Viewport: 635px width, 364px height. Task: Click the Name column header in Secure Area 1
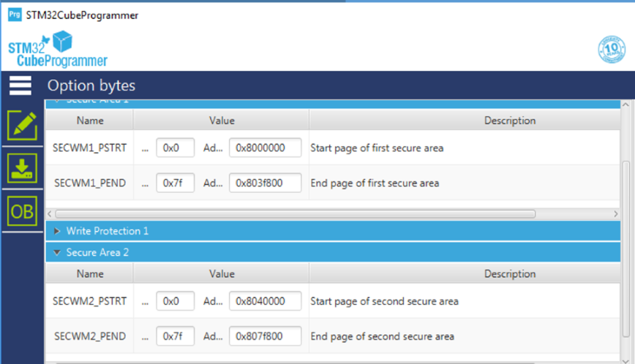[90, 121]
